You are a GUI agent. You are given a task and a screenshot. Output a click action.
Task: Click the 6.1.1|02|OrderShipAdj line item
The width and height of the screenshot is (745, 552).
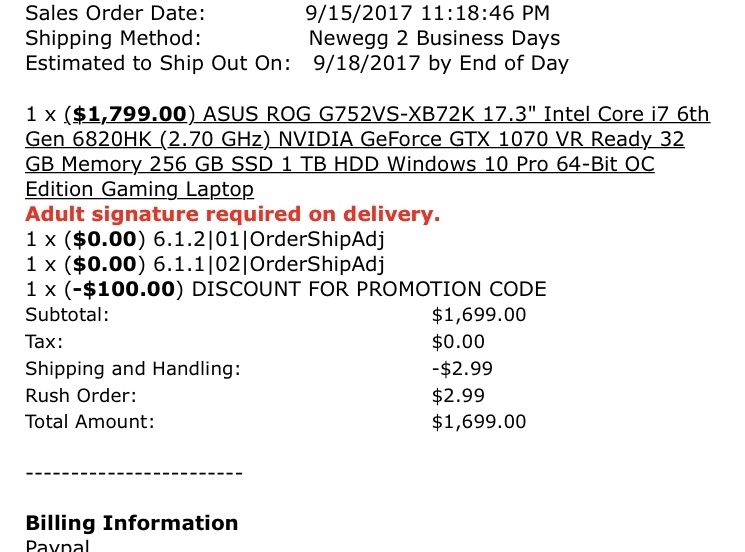tap(205, 265)
